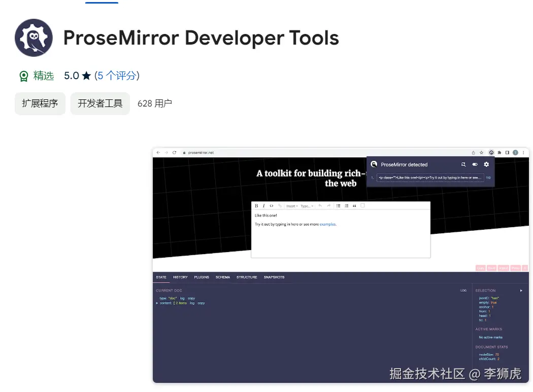Click the browser forward arrow in the preview
The width and height of the screenshot is (533, 392).
coord(166,153)
